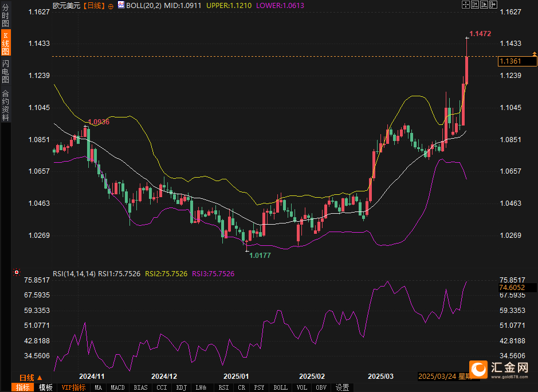Click the crosshair cursor icon at top right
The height and width of the screenshot is (392, 538).
[x=466, y=5]
